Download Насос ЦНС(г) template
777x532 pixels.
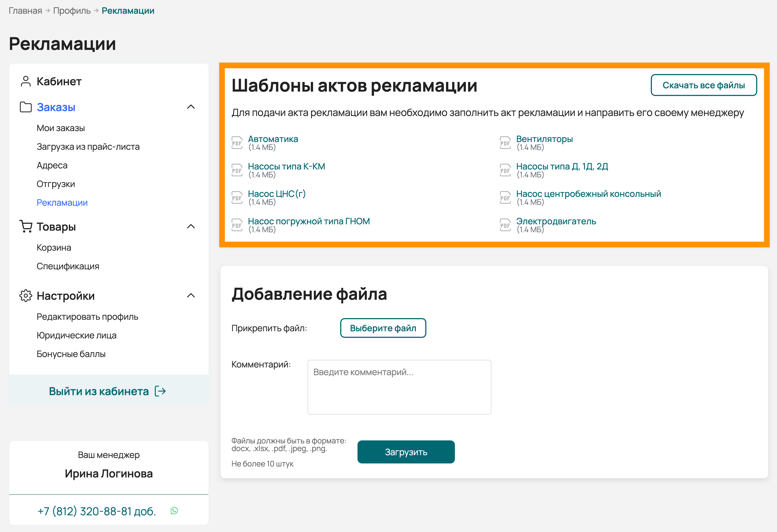[277, 194]
